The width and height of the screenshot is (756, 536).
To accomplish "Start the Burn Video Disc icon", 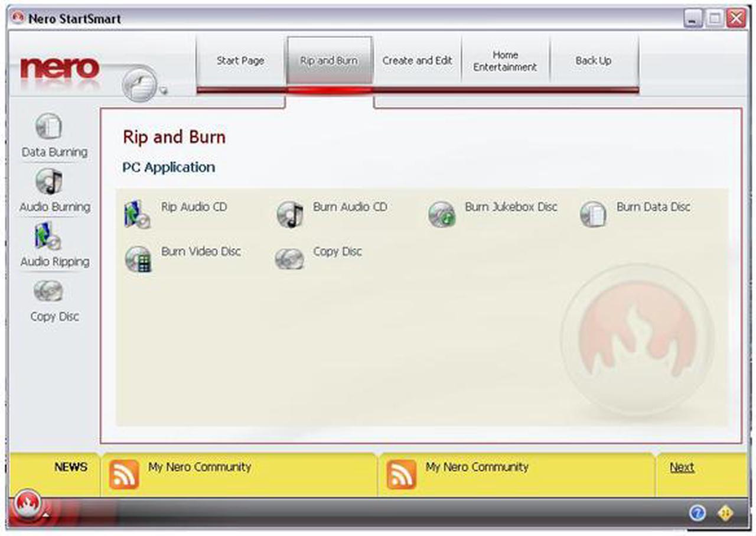I will 138,259.
